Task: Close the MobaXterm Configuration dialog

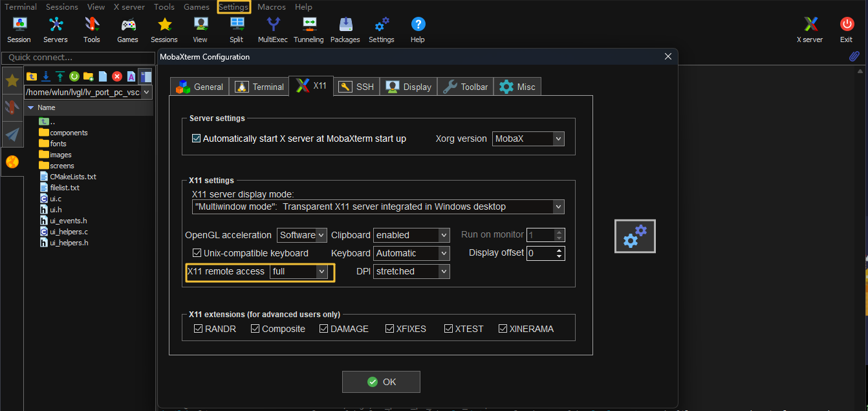Action: click(x=668, y=57)
